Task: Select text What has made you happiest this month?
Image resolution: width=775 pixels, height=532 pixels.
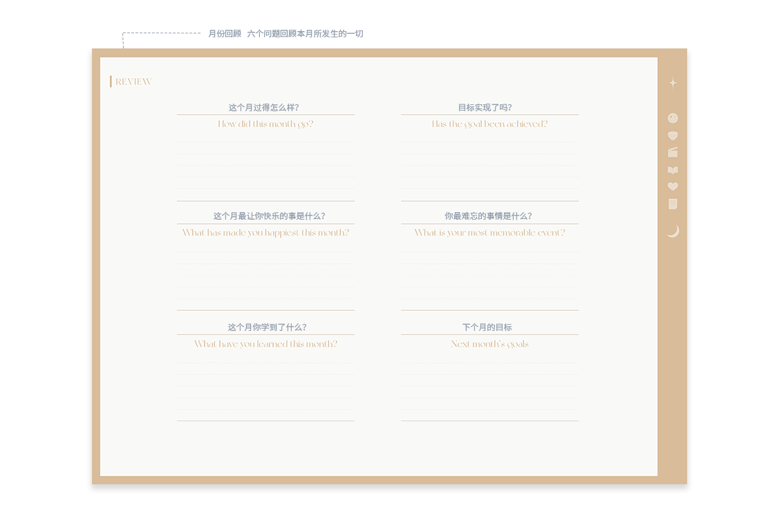Action: point(265,233)
